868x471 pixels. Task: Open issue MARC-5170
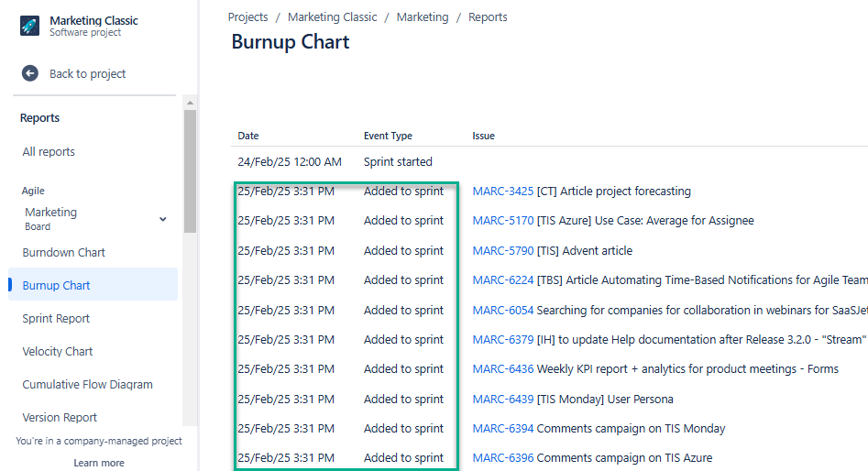point(502,220)
